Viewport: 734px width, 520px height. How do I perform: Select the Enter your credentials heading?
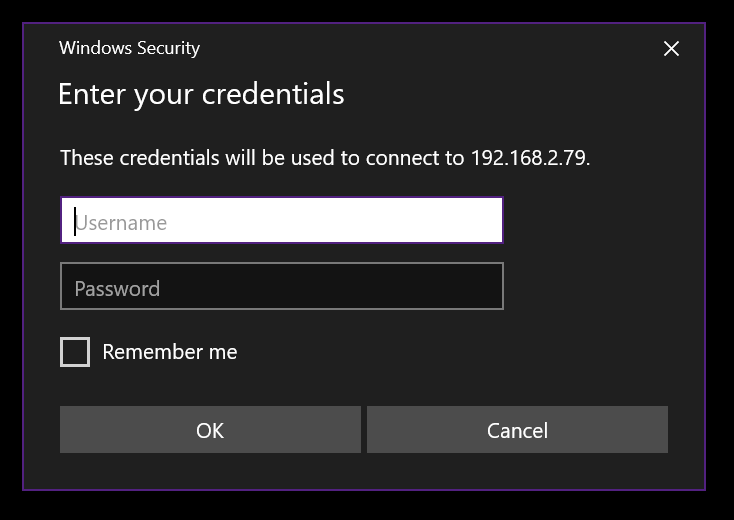coord(201,94)
